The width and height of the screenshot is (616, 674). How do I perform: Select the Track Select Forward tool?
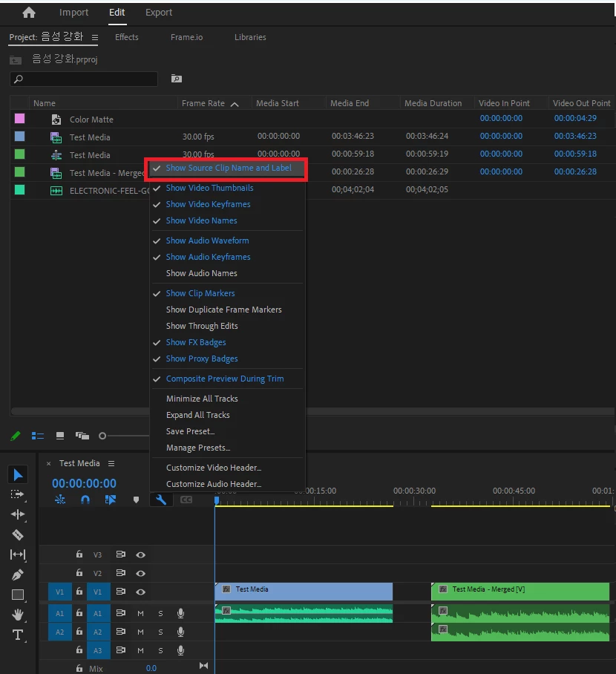pyautogui.click(x=18, y=494)
